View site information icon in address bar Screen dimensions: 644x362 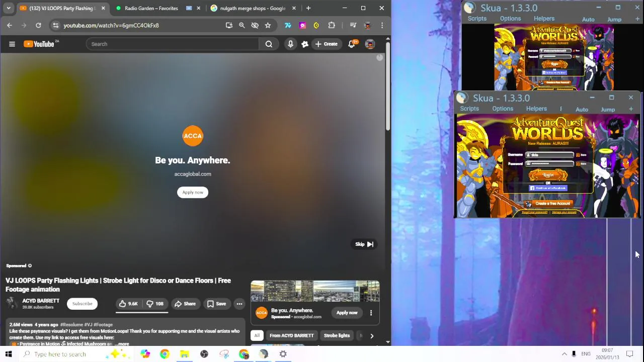pyautogui.click(x=55, y=25)
